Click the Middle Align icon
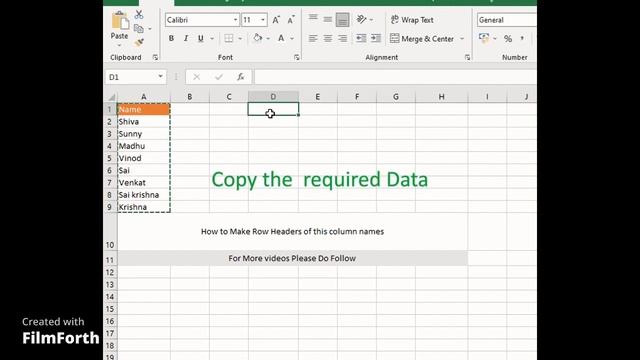 click(x=328, y=19)
